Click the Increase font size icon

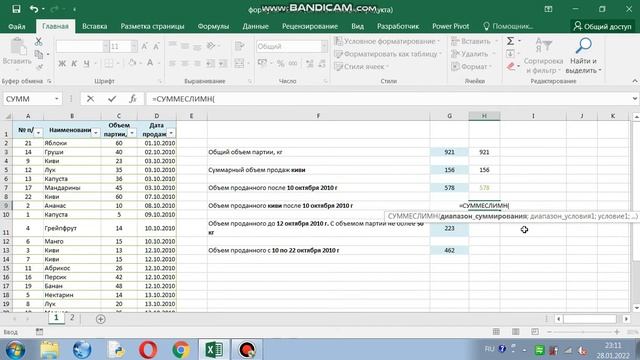(144, 47)
